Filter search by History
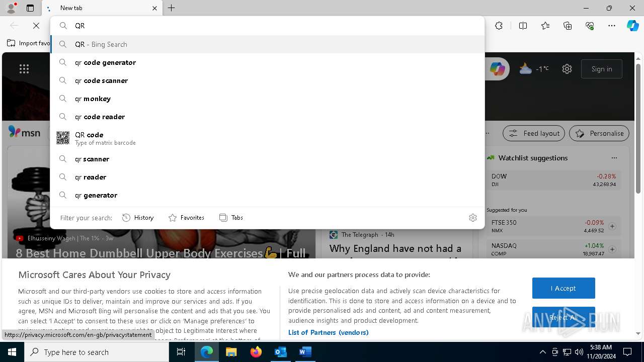Viewport: 644px width, 362px height. click(x=138, y=218)
